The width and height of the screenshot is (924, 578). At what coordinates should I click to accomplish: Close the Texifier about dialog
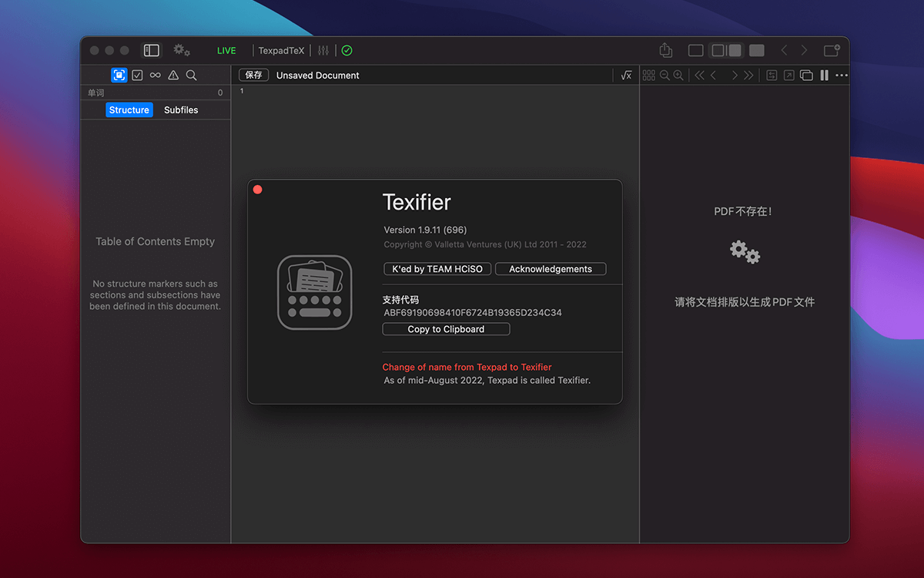(258, 190)
